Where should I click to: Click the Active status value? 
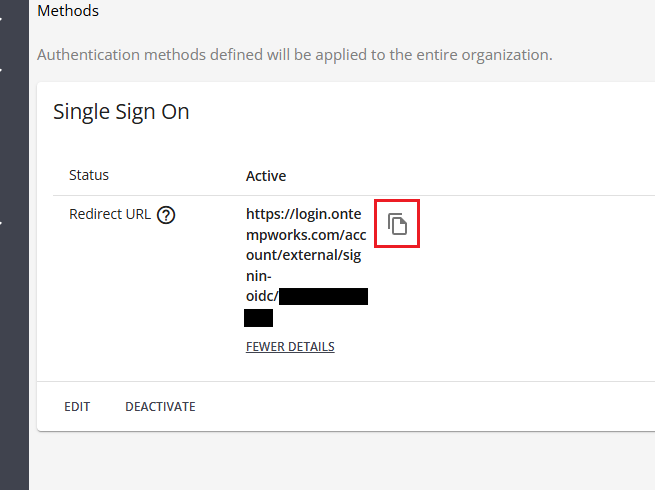pyautogui.click(x=266, y=176)
